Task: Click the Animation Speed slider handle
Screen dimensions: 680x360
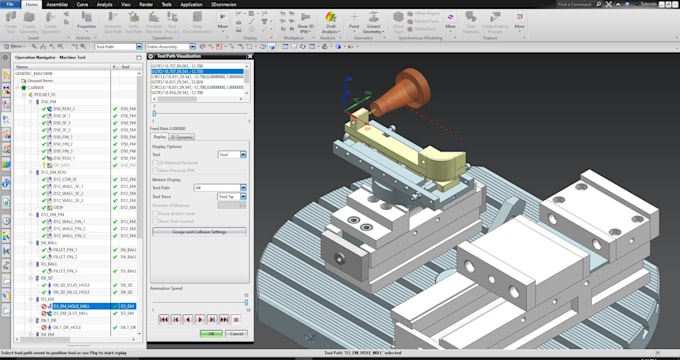Action: (x=246, y=302)
